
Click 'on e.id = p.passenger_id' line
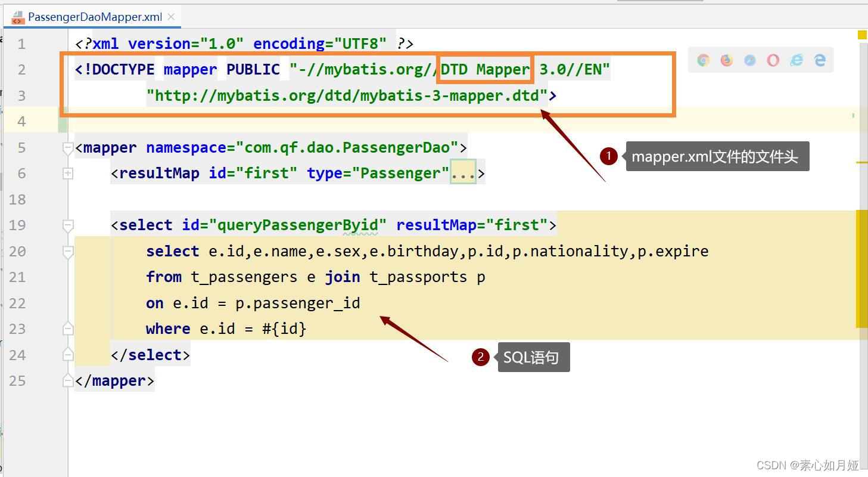253,303
